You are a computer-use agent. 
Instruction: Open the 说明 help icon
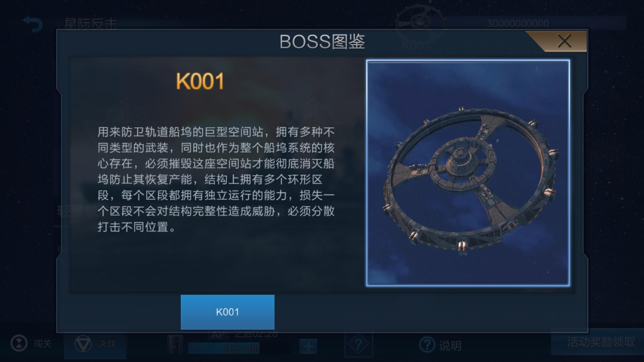(x=427, y=345)
